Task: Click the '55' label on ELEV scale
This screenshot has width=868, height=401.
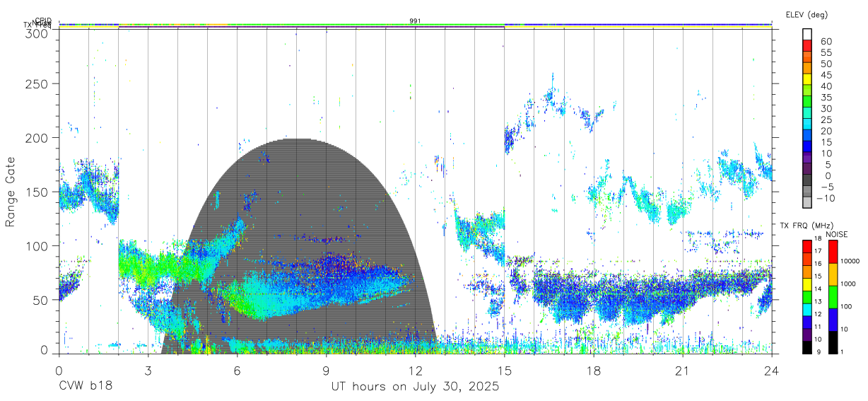Action: (826, 52)
